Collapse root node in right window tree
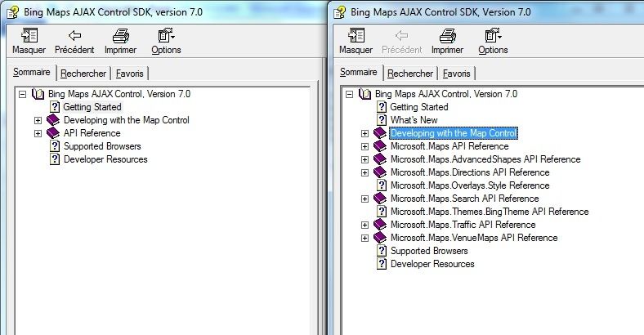644x335 pixels. pos(350,95)
